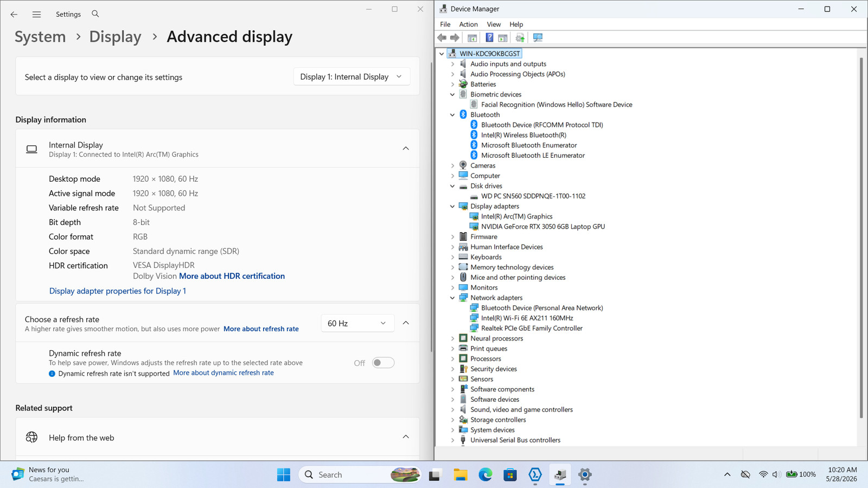Select the NVIDIA GeForce RTX 3050 adapter
Viewport: 868px width, 488px height.
coord(542,227)
